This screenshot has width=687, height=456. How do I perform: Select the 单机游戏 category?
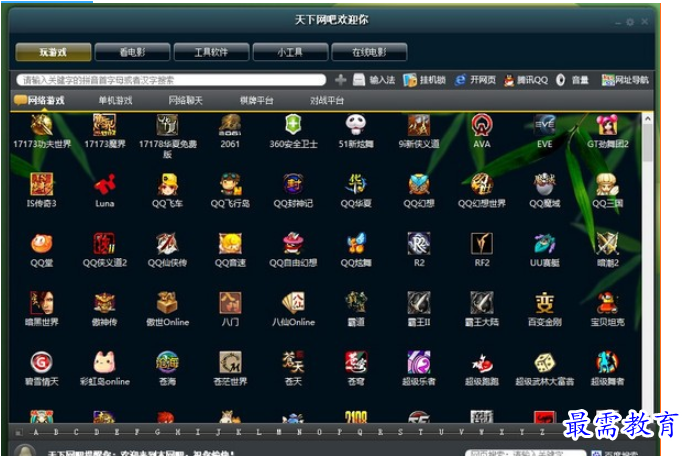click(x=115, y=100)
